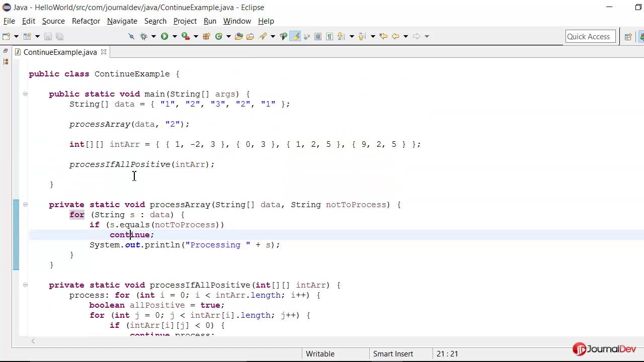644x362 pixels.
Task: Open the External Tools dropdown arrow
Action: 196,36
